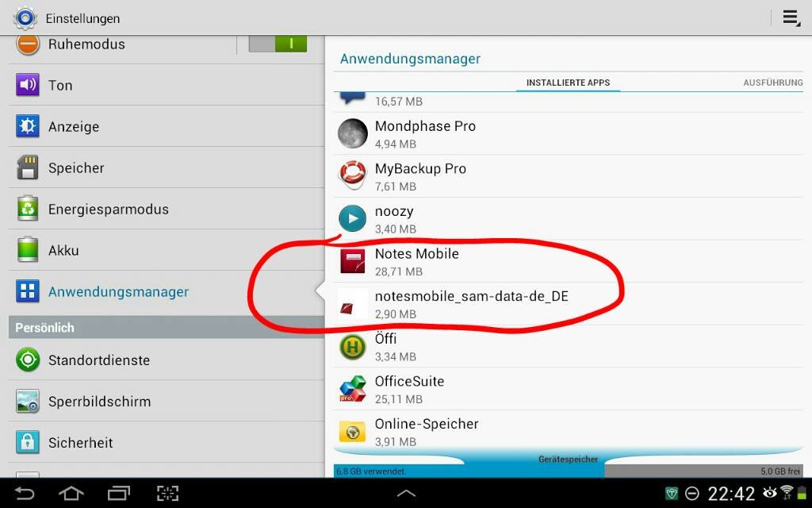Open the overflow menu in the title bar
Viewport: 812px width, 508px height.
(791, 18)
